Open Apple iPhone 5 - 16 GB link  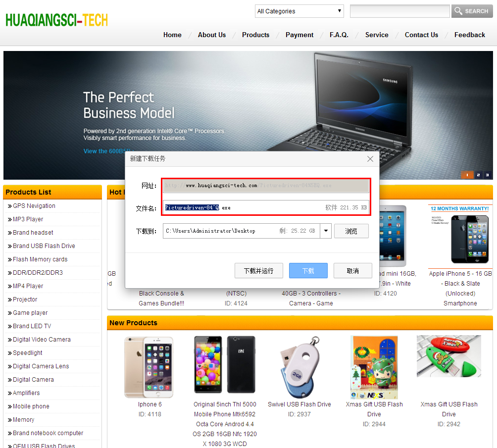click(x=460, y=288)
